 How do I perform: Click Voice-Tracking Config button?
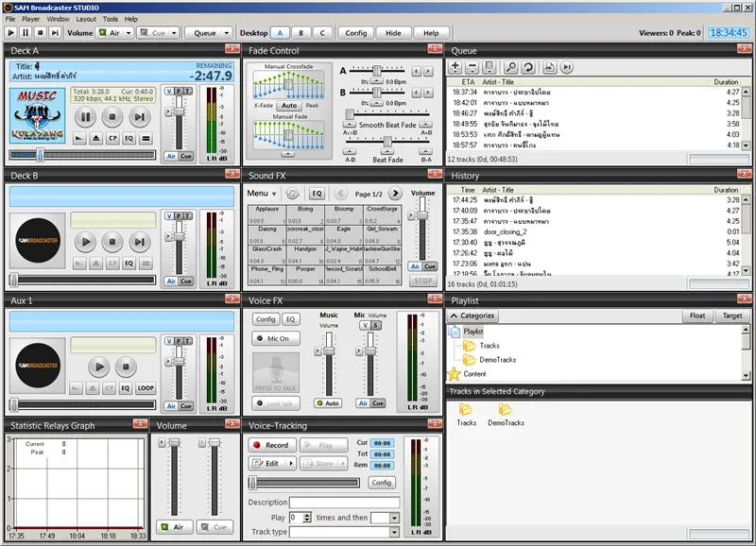382,483
